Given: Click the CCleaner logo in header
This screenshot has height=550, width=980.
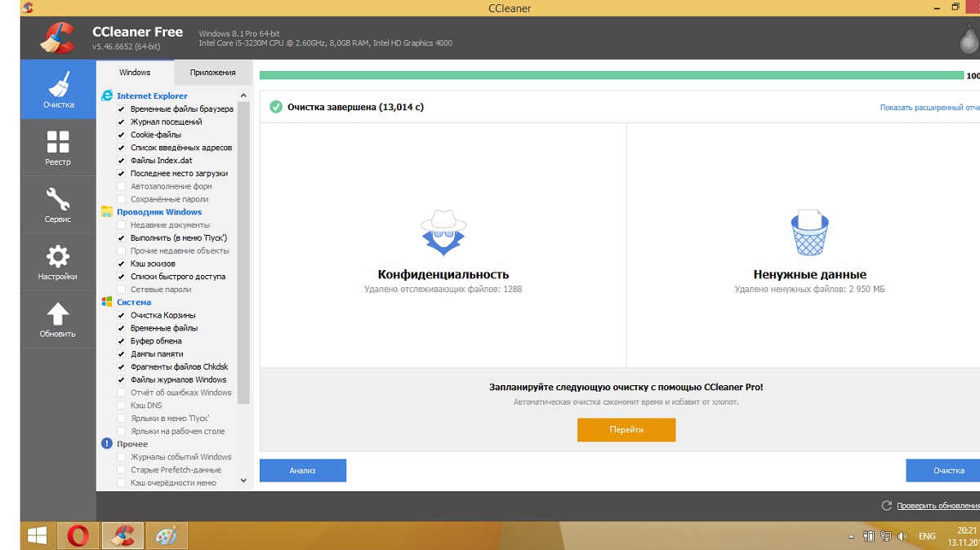Looking at the screenshot, I should tap(59, 38).
